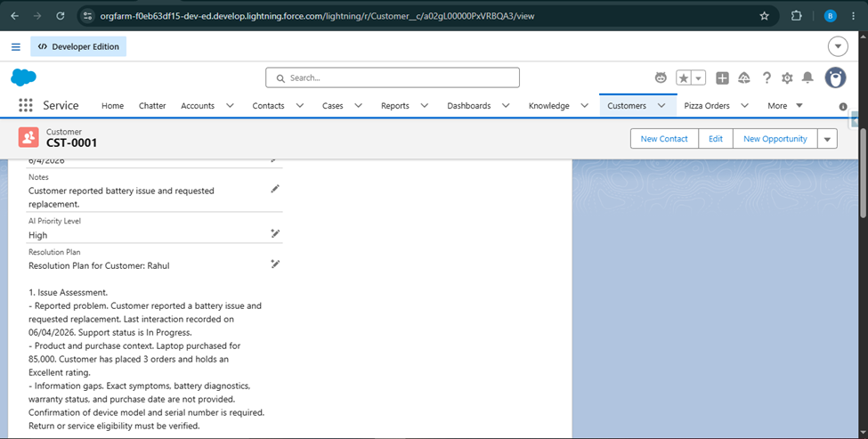Open the favorites list dropdown arrow
This screenshot has width=868, height=439.
tap(699, 78)
